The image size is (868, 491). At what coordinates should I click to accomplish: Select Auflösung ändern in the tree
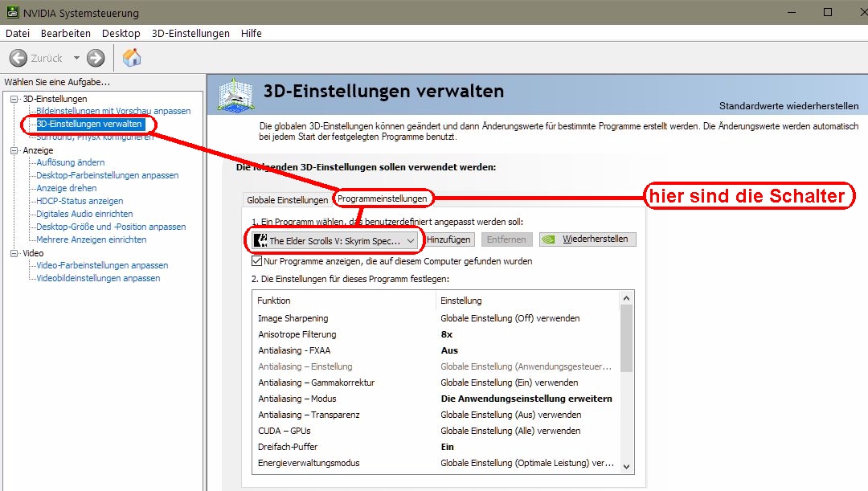click(x=71, y=162)
